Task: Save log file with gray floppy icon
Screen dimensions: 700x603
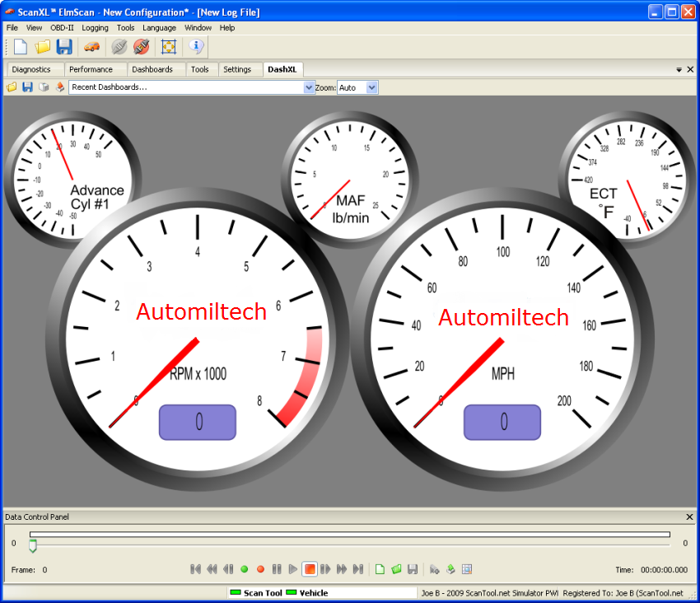Action: point(413,569)
